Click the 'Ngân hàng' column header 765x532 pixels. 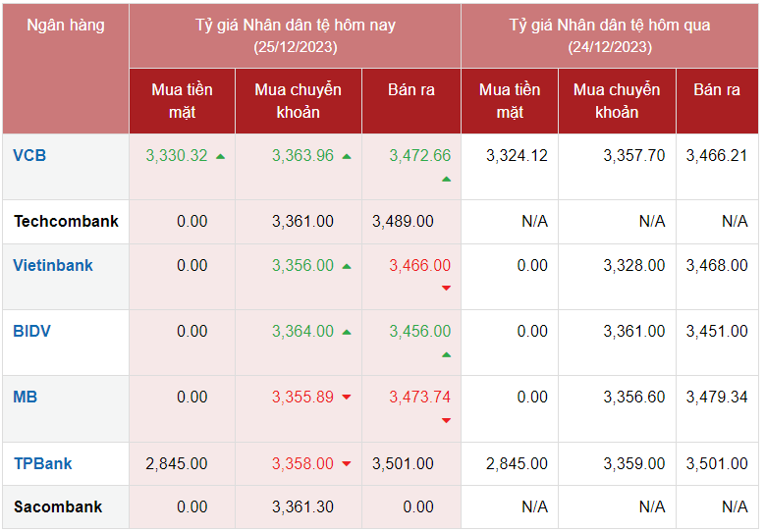[66, 26]
